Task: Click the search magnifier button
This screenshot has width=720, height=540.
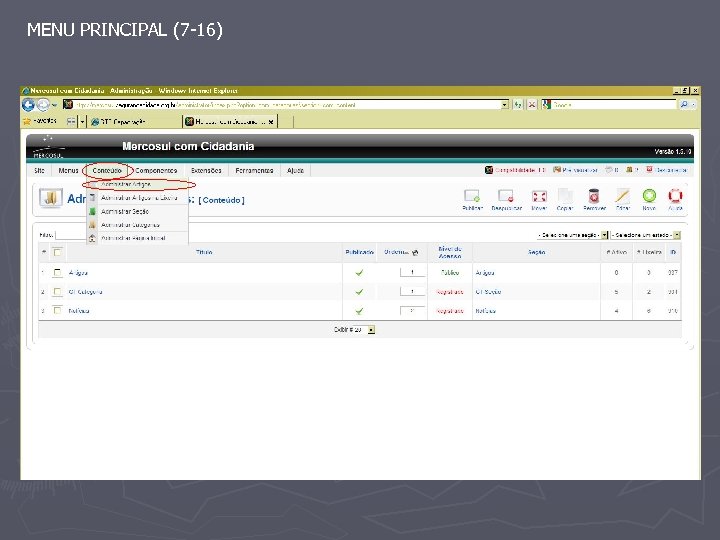Action: (x=684, y=105)
